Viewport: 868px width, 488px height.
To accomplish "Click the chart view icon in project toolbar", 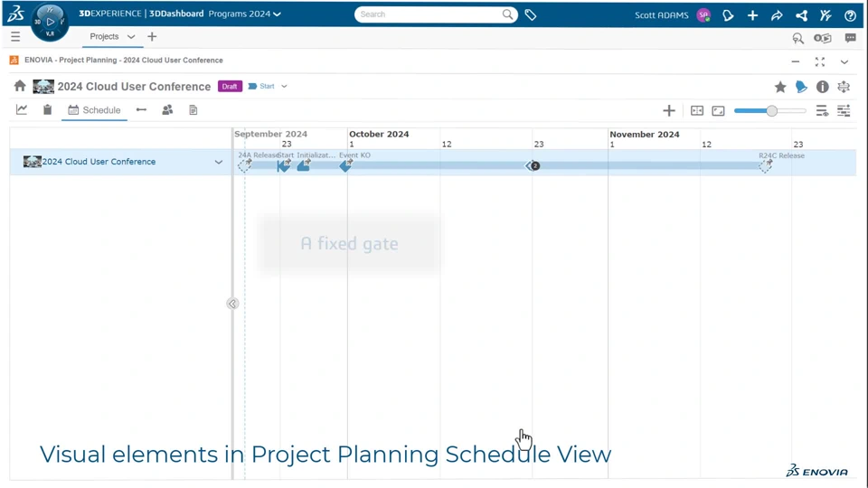I will (22, 110).
